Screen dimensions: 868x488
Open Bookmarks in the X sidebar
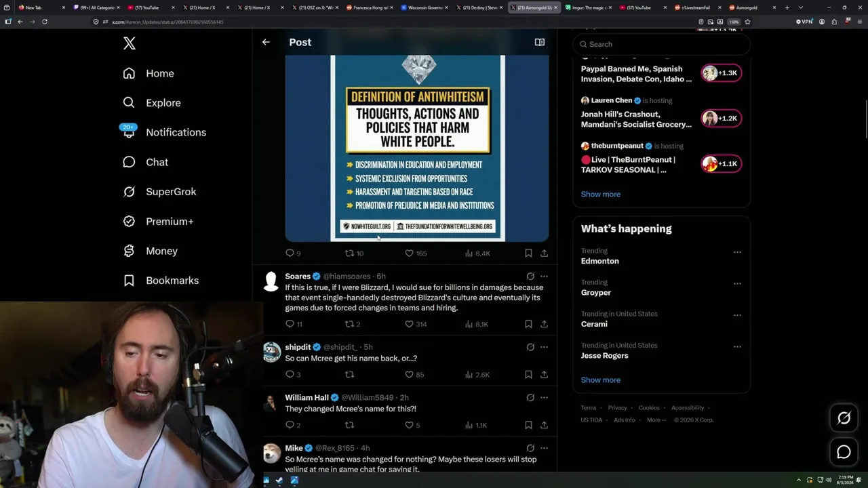tap(161, 281)
